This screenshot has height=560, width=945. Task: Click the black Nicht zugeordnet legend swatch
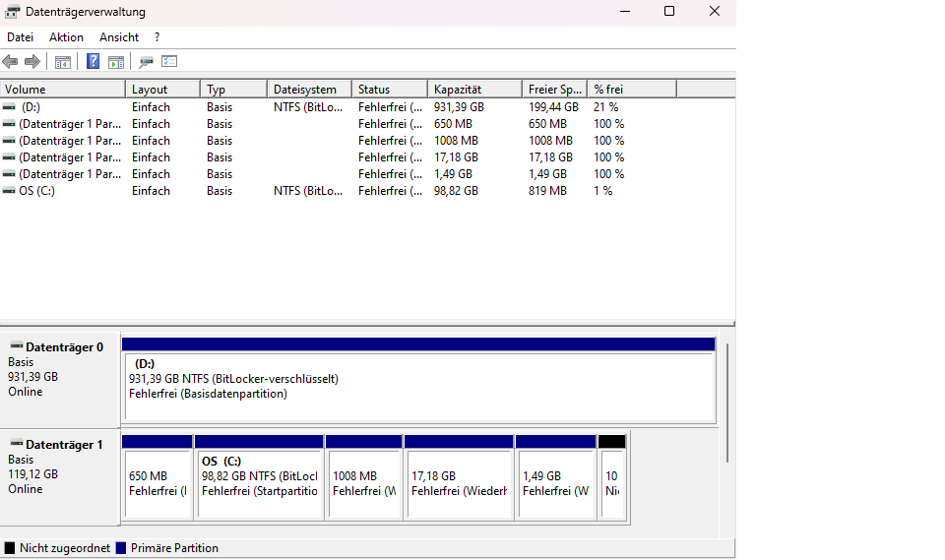(x=10, y=548)
